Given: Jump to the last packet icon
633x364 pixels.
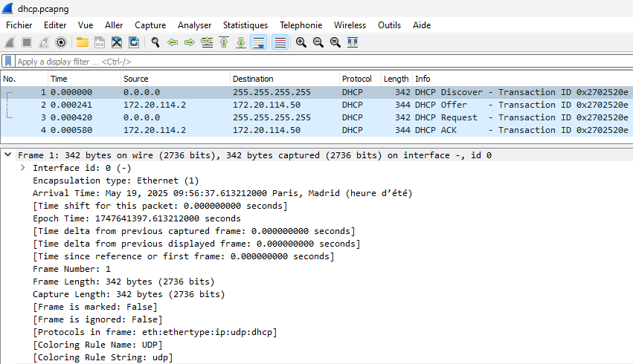Looking at the screenshot, I should (x=241, y=42).
